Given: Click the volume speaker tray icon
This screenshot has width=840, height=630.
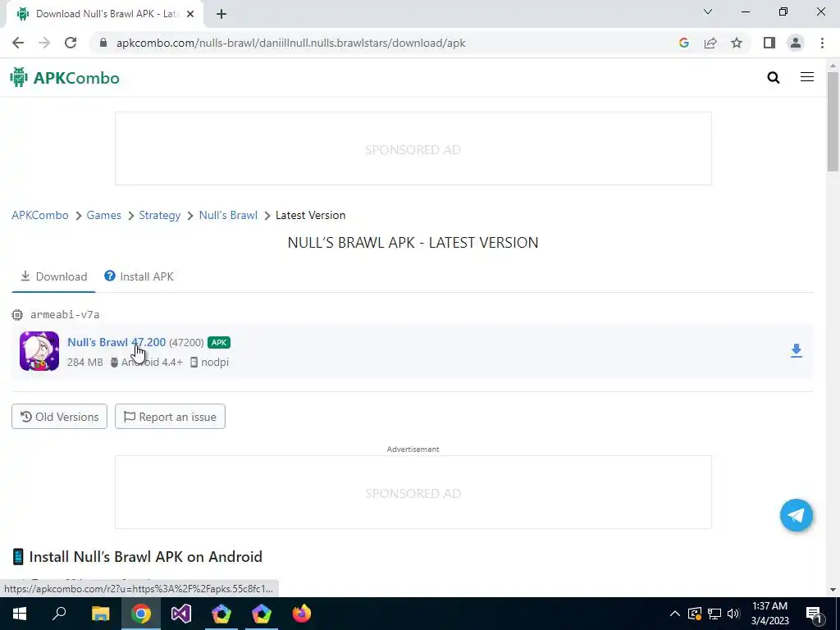Looking at the screenshot, I should pyautogui.click(x=734, y=614).
